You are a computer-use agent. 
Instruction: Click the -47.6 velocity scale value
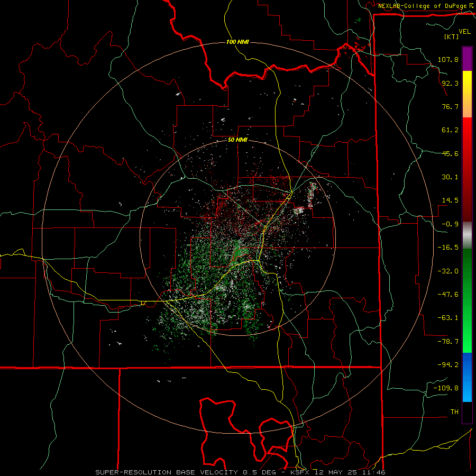(x=448, y=295)
